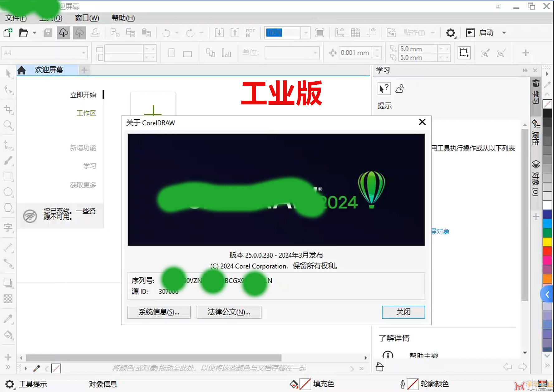Click the System Info button
This screenshot has width=554, height=392.
coord(159,312)
